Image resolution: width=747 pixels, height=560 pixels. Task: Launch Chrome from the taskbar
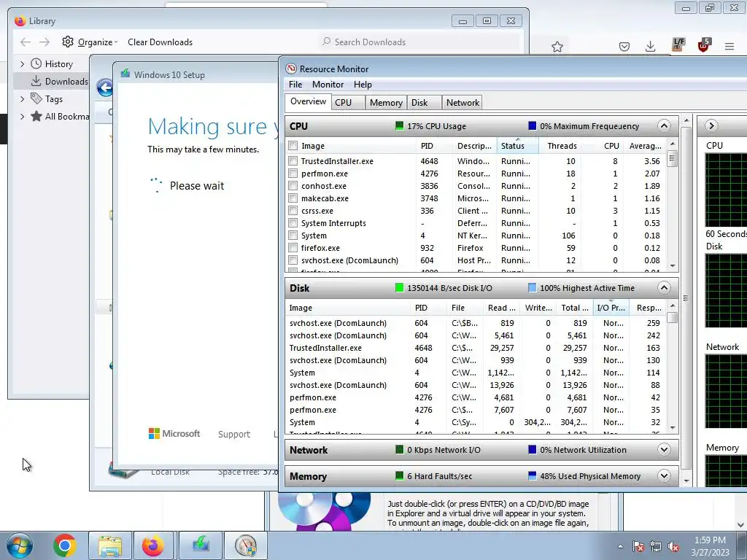65,545
